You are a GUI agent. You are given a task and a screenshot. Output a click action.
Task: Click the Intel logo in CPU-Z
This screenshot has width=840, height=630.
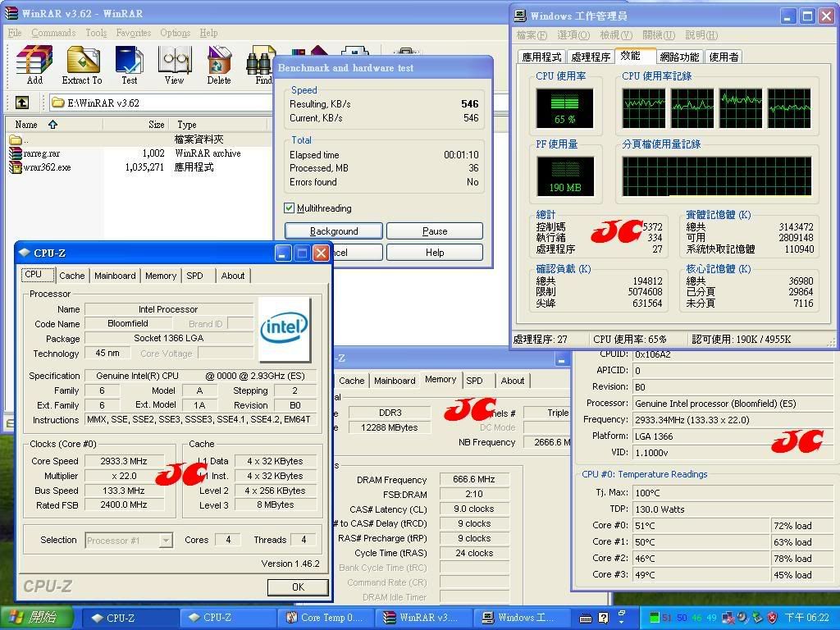point(285,330)
